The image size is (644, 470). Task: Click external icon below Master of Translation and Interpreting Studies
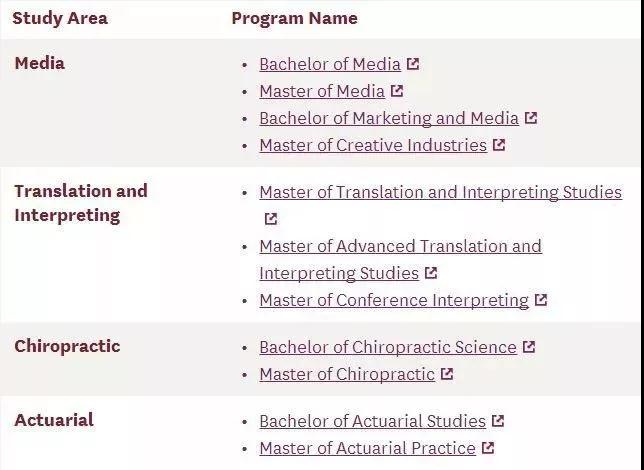(271, 219)
